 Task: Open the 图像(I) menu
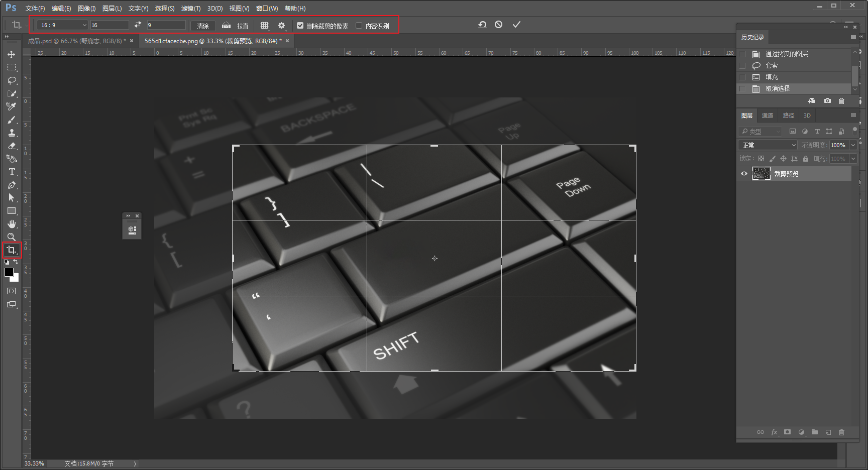point(86,9)
